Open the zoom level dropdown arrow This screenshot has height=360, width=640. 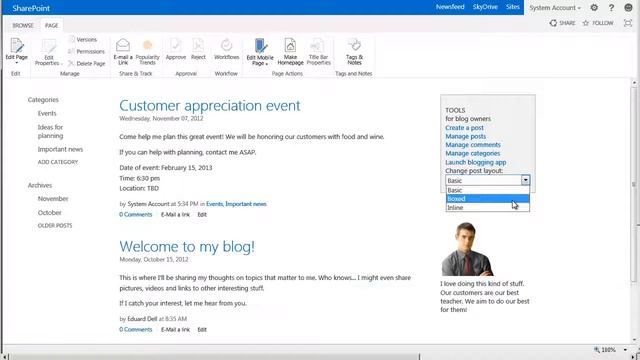625,350
